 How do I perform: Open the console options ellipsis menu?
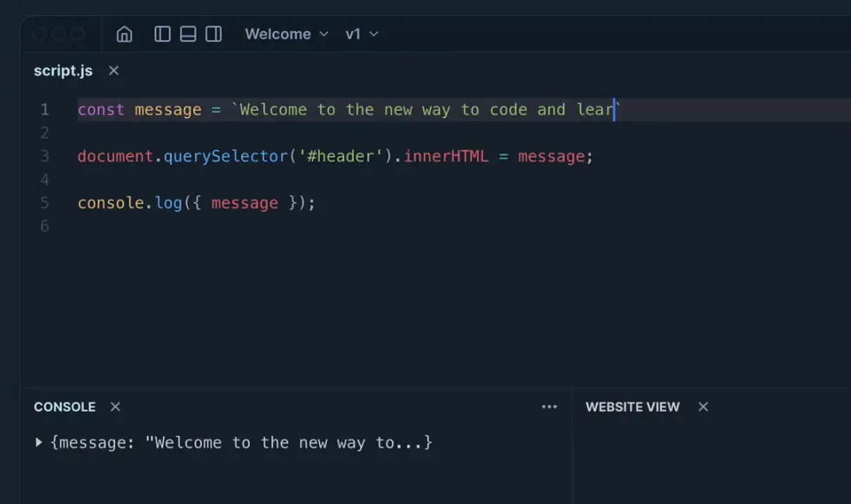tap(550, 406)
